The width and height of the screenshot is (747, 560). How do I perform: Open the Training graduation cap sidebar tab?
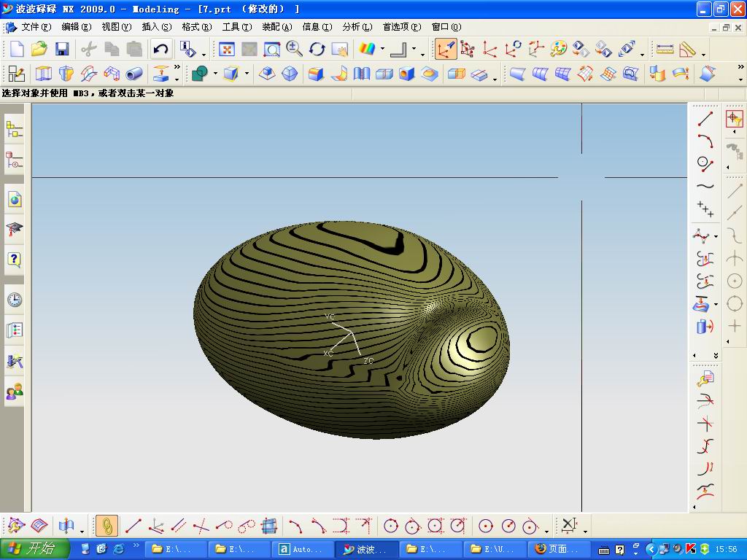click(x=15, y=230)
